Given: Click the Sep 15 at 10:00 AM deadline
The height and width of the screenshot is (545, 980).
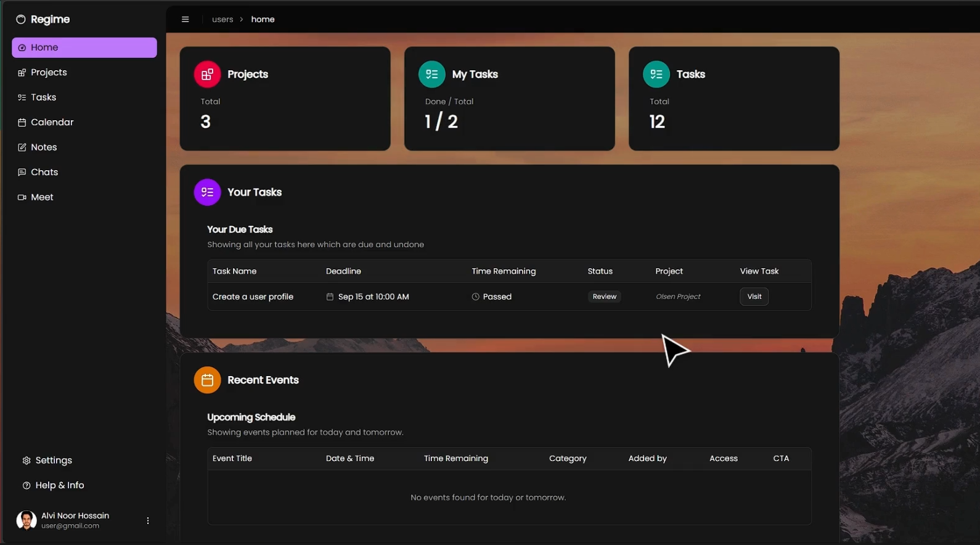Looking at the screenshot, I should point(374,297).
